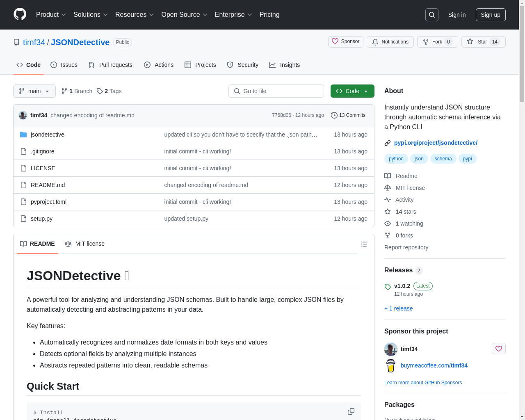Open the main branch selector dropdown

[x=34, y=91]
